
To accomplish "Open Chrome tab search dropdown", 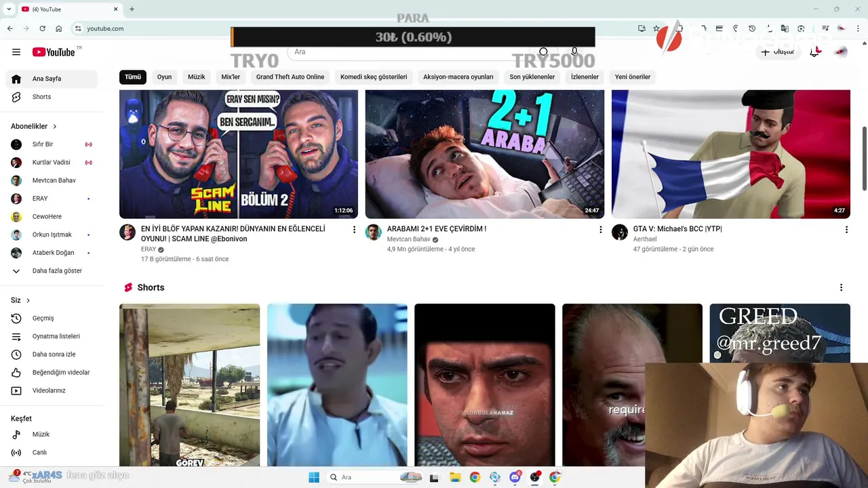I will [x=9, y=9].
